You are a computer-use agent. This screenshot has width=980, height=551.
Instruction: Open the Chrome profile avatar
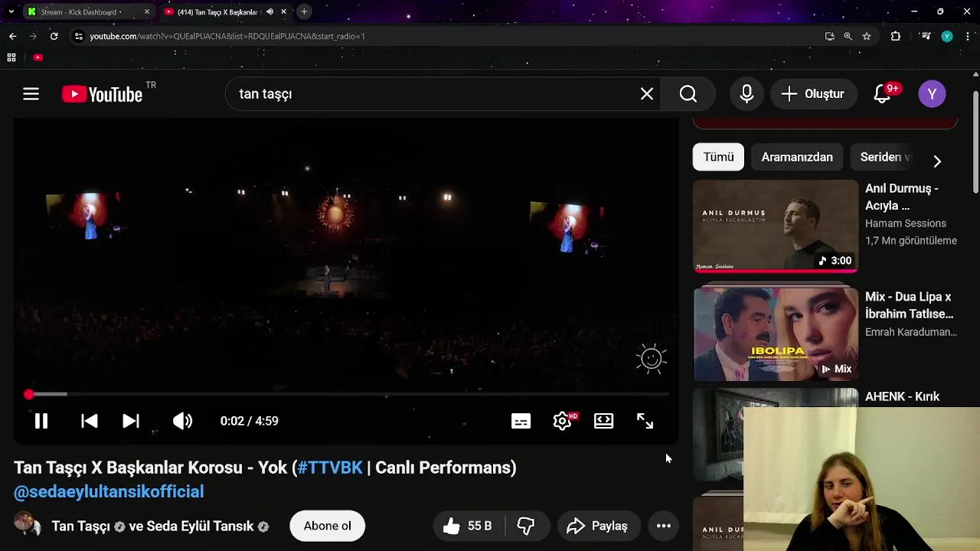point(947,36)
